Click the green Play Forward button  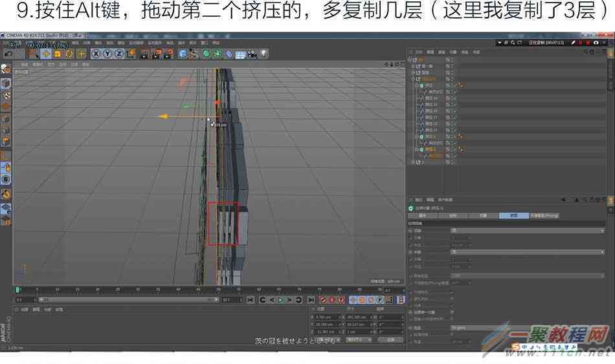click(x=280, y=300)
